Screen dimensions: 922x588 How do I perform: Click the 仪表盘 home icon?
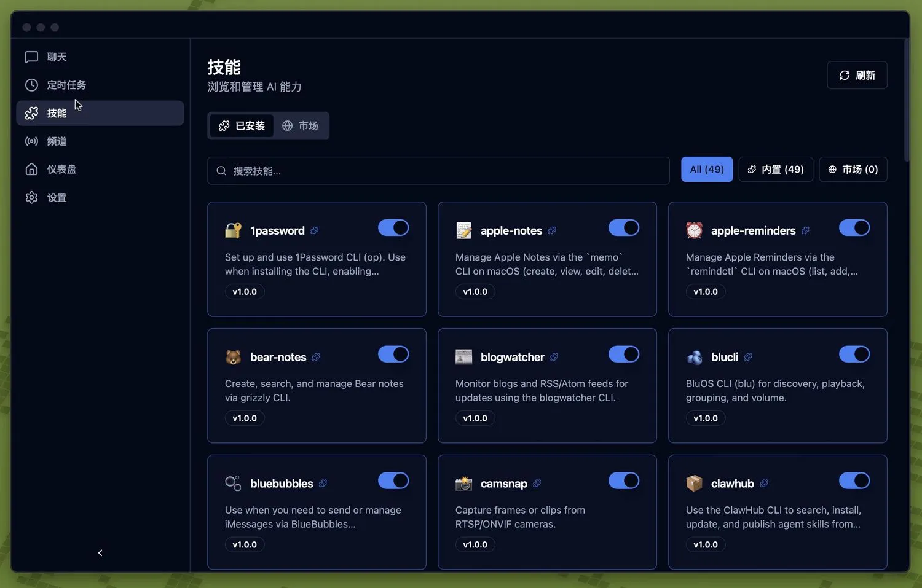coord(31,170)
